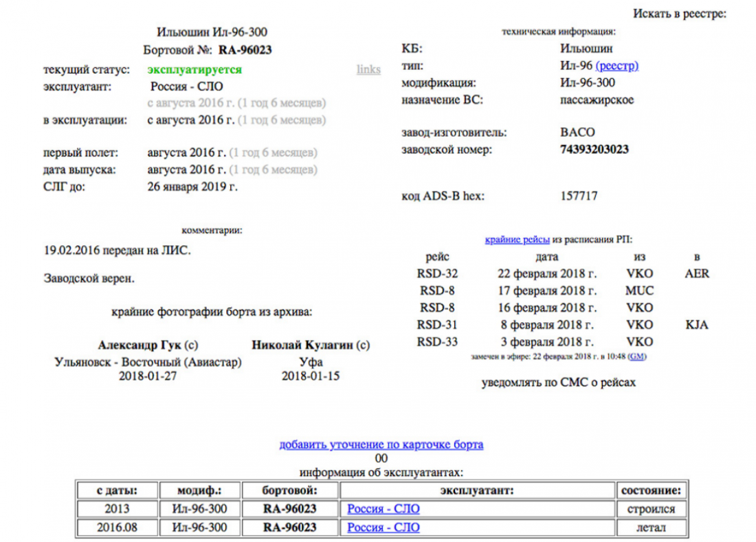Click the 'состояние:' column header

(651, 491)
